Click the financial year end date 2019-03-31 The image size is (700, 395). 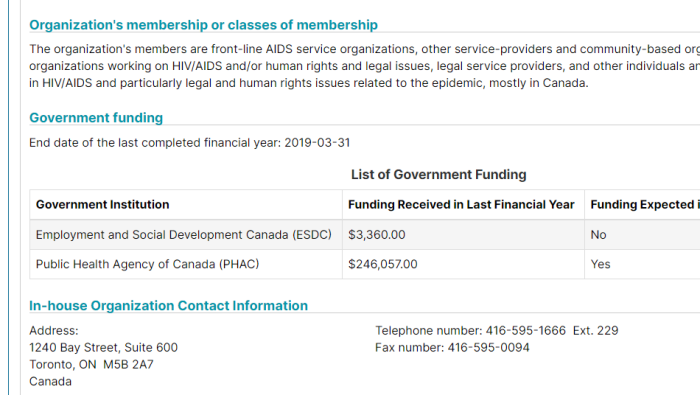(x=317, y=143)
